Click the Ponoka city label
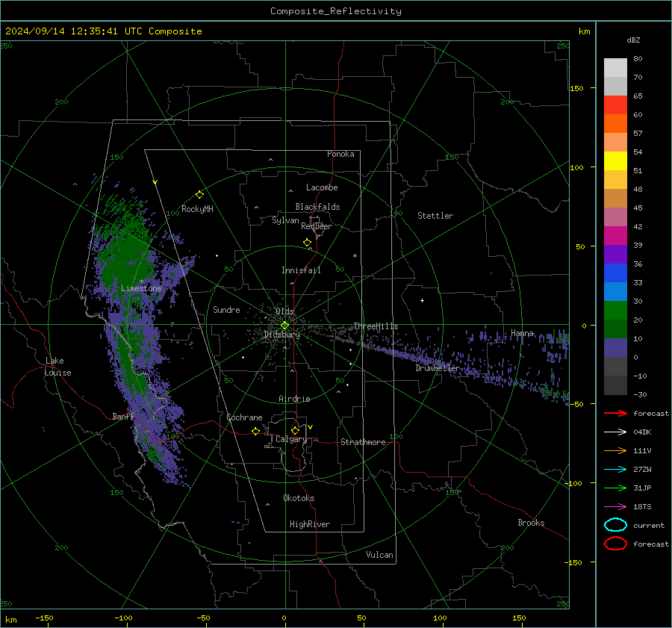Image resolution: width=672 pixels, height=628 pixels. click(340, 154)
